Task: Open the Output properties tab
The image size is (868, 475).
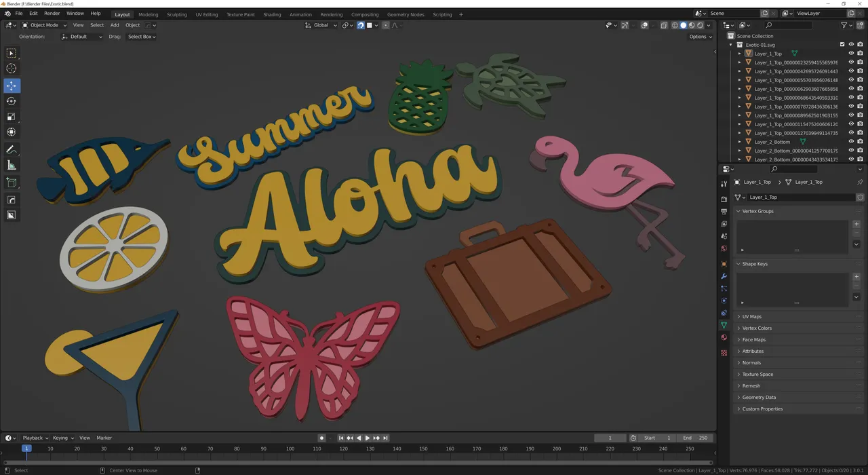Action: pyautogui.click(x=724, y=212)
